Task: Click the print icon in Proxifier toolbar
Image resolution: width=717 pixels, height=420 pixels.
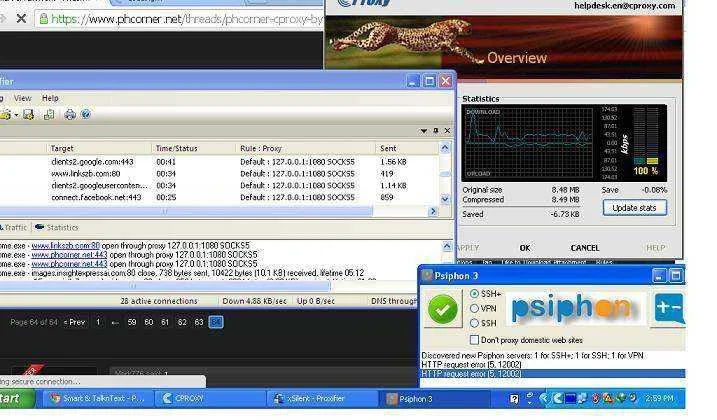Action: (70, 114)
